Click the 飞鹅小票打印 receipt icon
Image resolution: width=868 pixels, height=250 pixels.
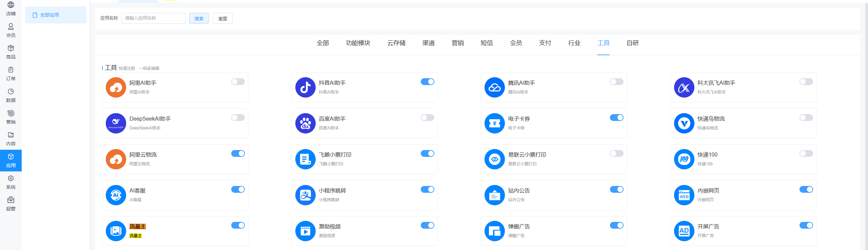tap(305, 159)
